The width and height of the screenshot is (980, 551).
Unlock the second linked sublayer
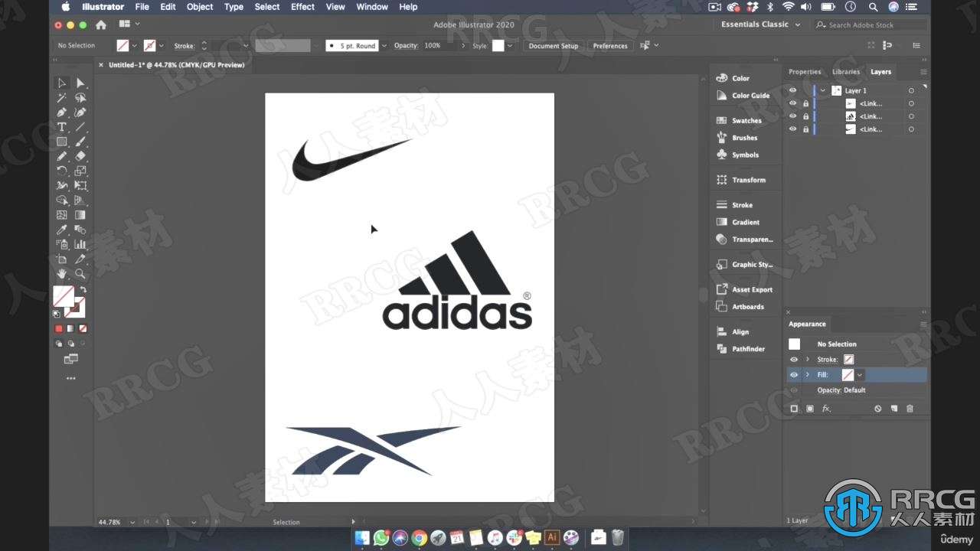pyautogui.click(x=805, y=116)
